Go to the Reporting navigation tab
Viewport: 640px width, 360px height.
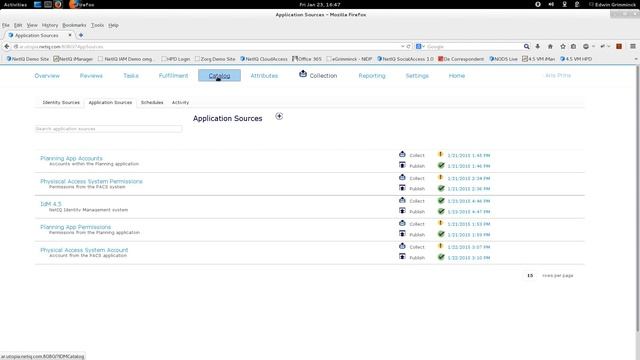(x=372, y=76)
